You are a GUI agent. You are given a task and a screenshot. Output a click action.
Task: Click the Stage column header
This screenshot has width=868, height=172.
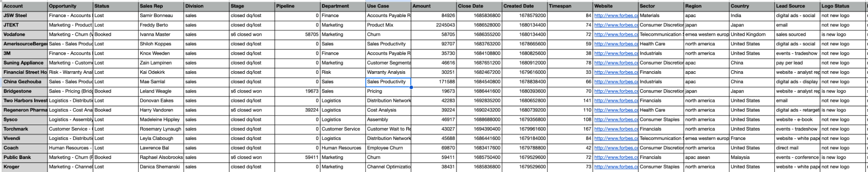252,6
